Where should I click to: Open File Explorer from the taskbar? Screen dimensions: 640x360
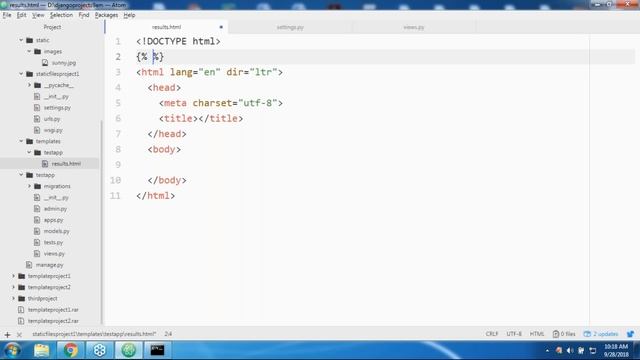tap(41, 350)
